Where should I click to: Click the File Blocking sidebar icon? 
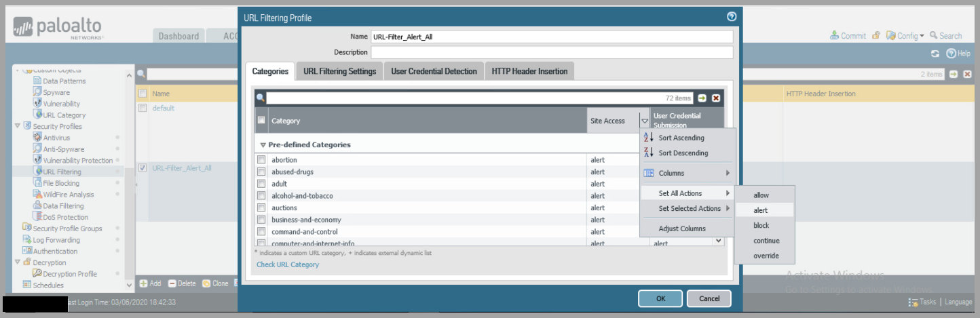click(38, 183)
